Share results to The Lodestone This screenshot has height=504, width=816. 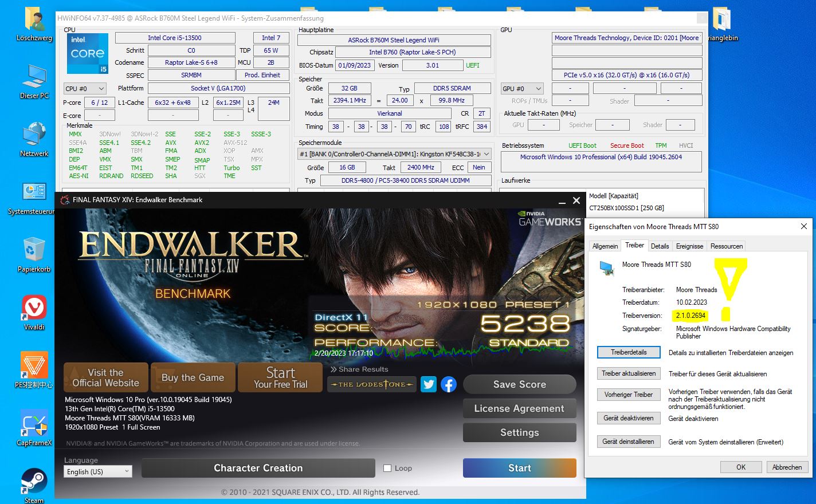(372, 384)
